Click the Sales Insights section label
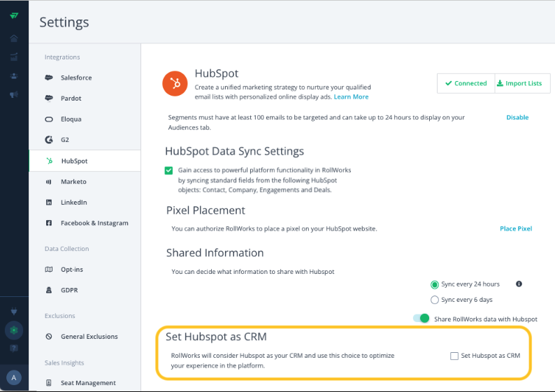 tap(64, 363)
